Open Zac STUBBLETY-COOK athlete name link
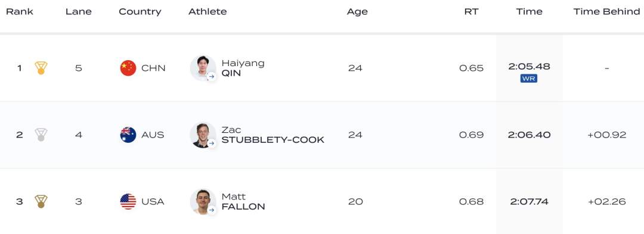The image size is (644, 234). [x=273, y=135]
